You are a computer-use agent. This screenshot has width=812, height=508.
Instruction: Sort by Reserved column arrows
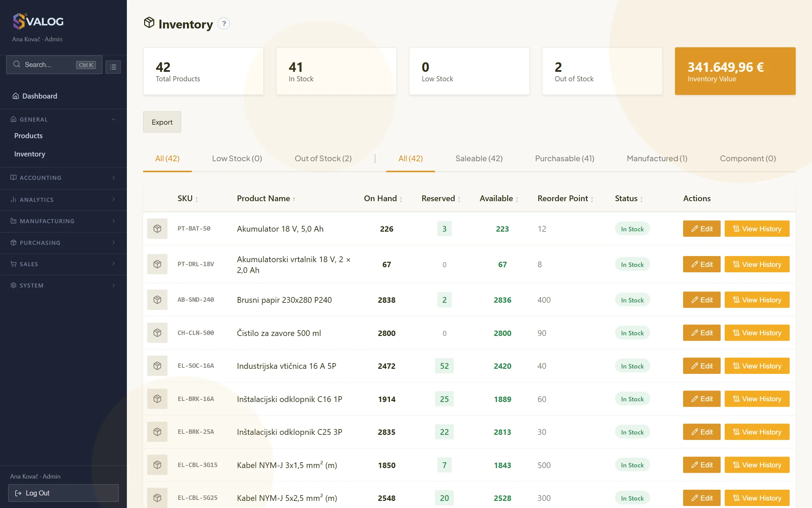tap(459, 199)
